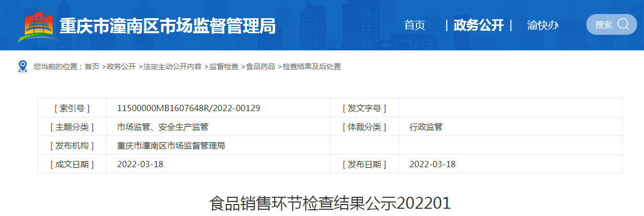
Task: Select index number 11500000MB1607648R/2022-00129
Action: tap(189, 108)
